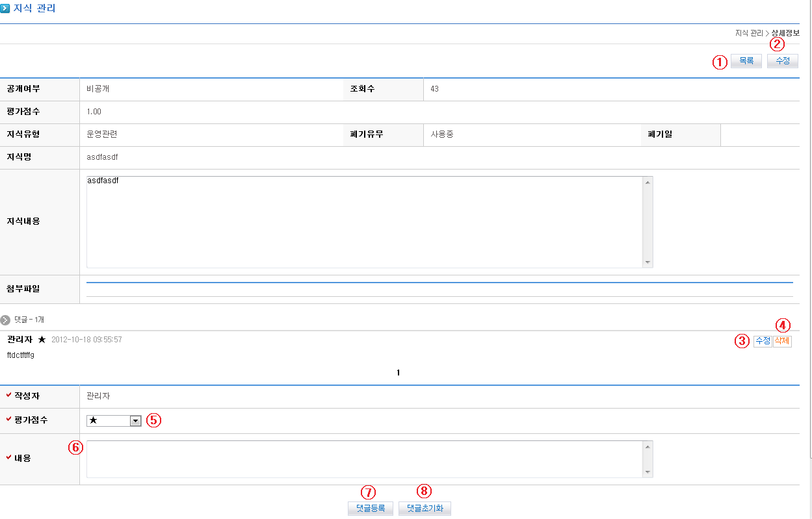Click the gray circle icon beside 댓글 - 1개
The height and width of the screenshot is (519, 812).
[x=6, y=320]
